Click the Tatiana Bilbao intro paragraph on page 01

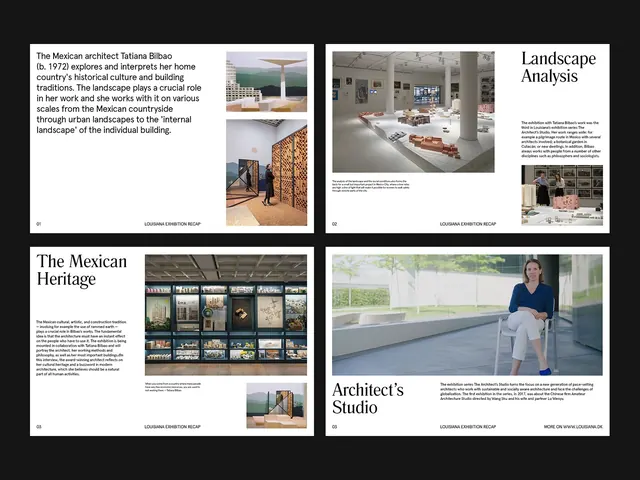click(x=119, y=93)
